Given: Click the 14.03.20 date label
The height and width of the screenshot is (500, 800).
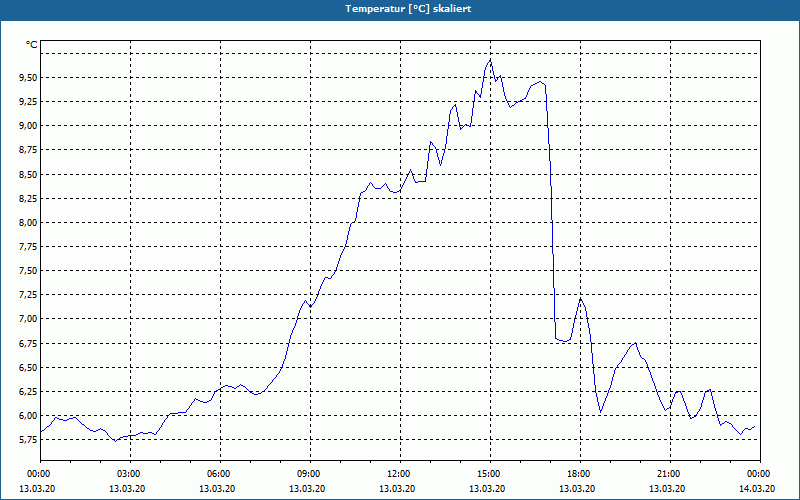Looking at the screenshot, I should 758,489.
